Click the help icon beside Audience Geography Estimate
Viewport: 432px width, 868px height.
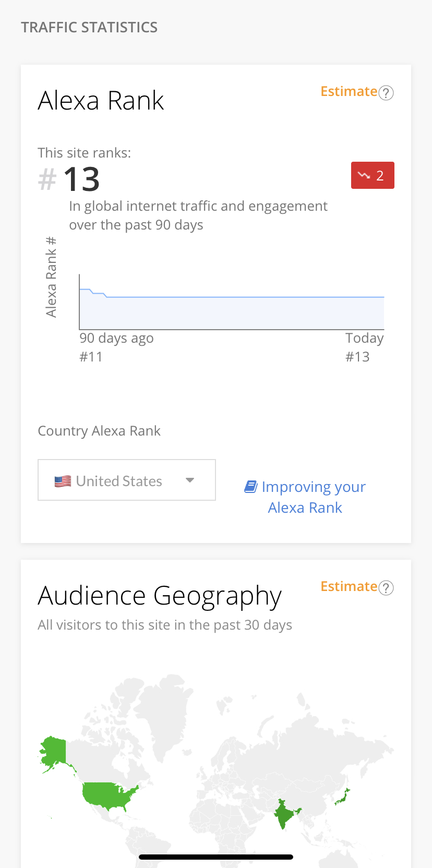coord(386,588)
